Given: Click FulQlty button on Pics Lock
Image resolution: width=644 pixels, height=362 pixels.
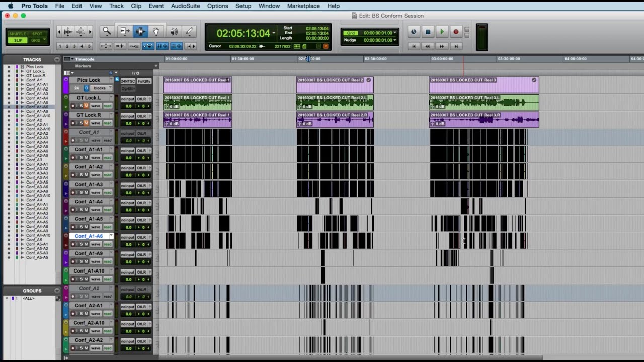Looking at the screenshot, I should [x=144, y=81].
